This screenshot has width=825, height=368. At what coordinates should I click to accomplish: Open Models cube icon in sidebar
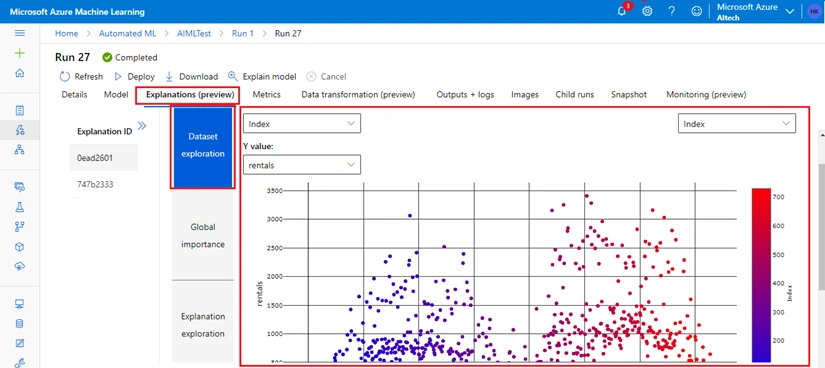click(x=20, y=246)
